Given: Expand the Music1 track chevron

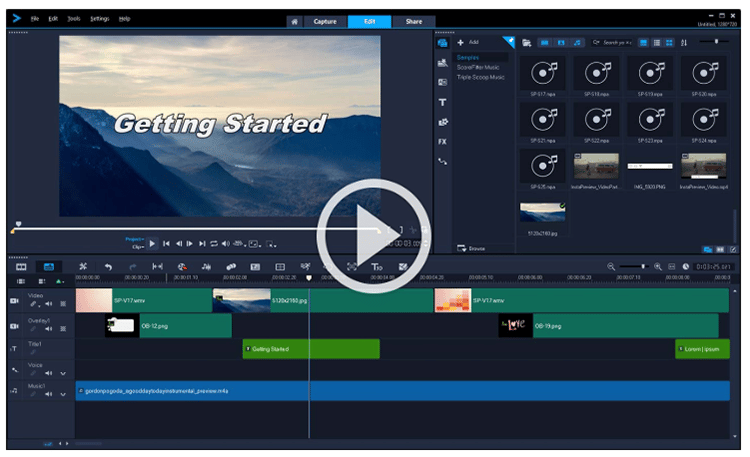Looking at the screenshot, I should point(63,394).
